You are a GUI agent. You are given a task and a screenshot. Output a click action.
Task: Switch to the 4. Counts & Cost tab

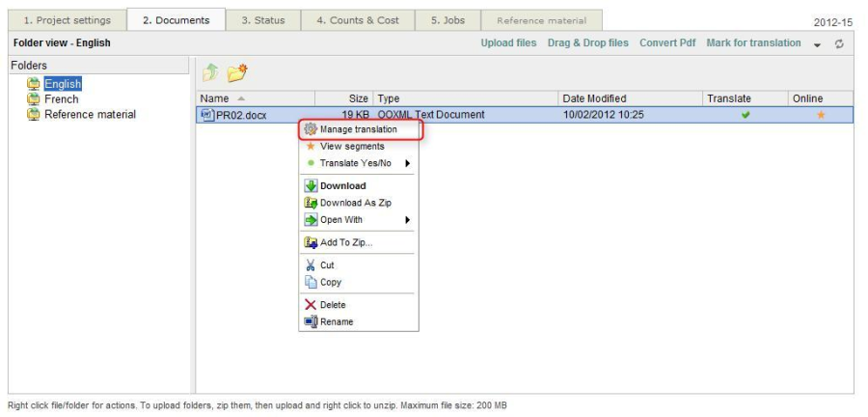(357, 20)
